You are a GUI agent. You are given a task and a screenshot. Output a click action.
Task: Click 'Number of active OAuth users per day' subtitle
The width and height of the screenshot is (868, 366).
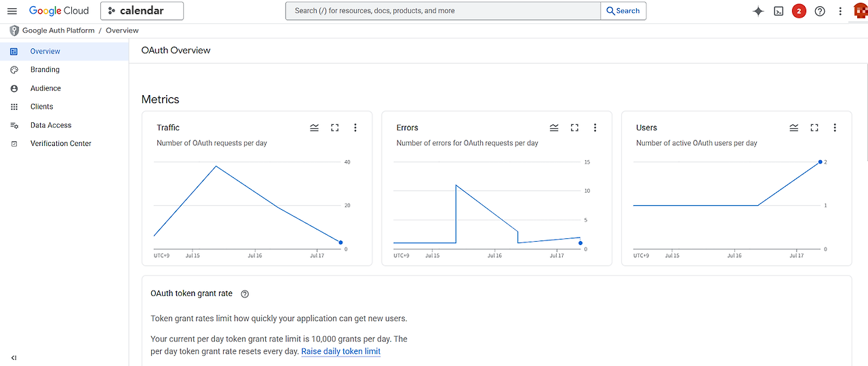tap(696, 143)
